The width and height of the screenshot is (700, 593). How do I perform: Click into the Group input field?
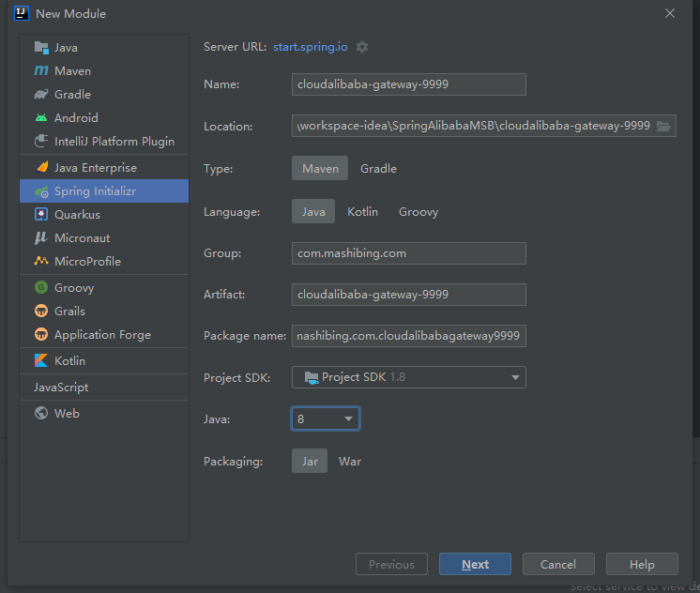pos(408,253)
